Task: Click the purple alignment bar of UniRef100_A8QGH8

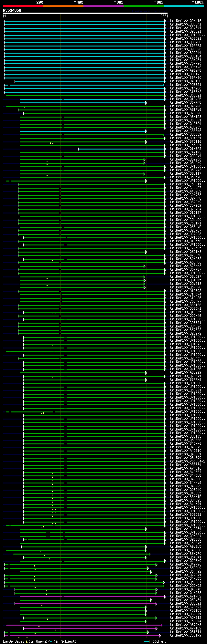Action: (x=84, y=625)
